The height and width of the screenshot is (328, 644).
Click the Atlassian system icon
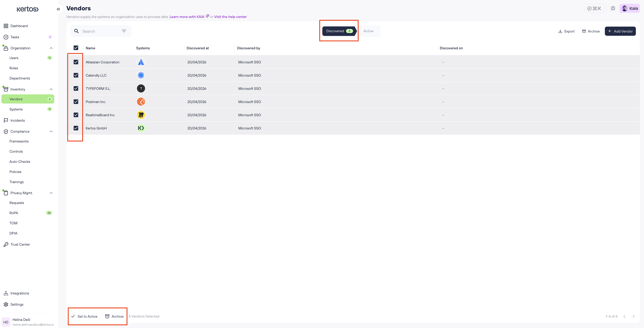[141, 62]
